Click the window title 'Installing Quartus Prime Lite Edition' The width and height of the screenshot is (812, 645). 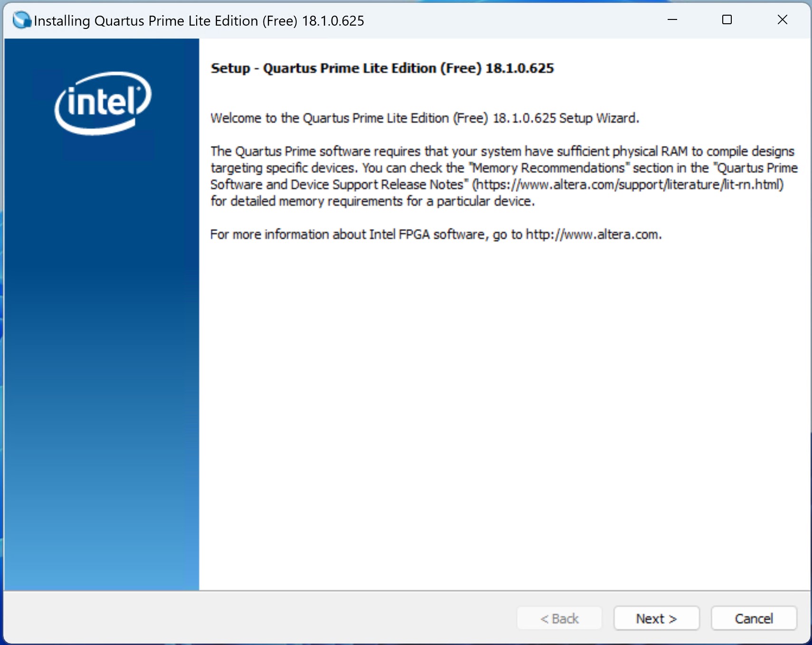pos(199,21)
